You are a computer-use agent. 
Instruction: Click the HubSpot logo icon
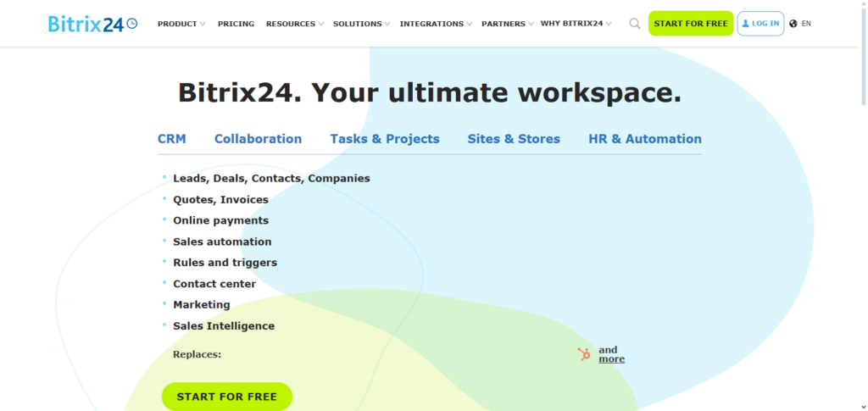tap(584, 354)
